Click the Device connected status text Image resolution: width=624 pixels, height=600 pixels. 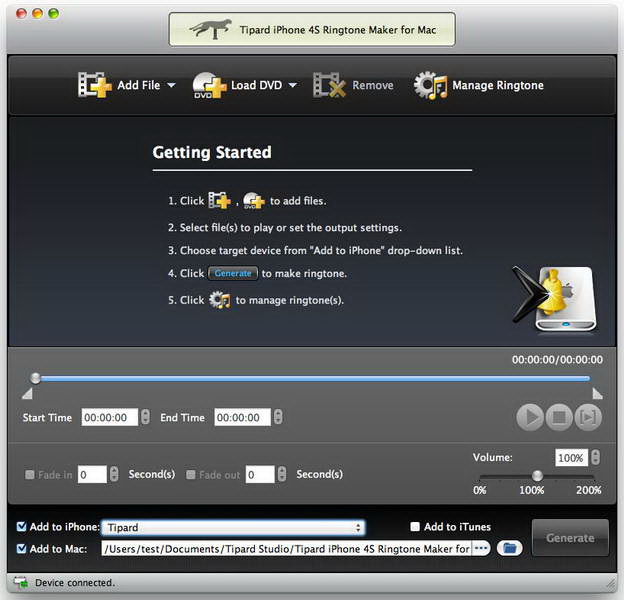pyautogui.click(x=75, y=582)
